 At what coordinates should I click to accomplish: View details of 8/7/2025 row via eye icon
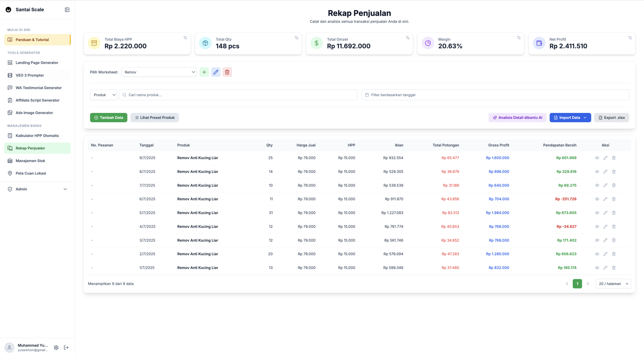(597, 172)
